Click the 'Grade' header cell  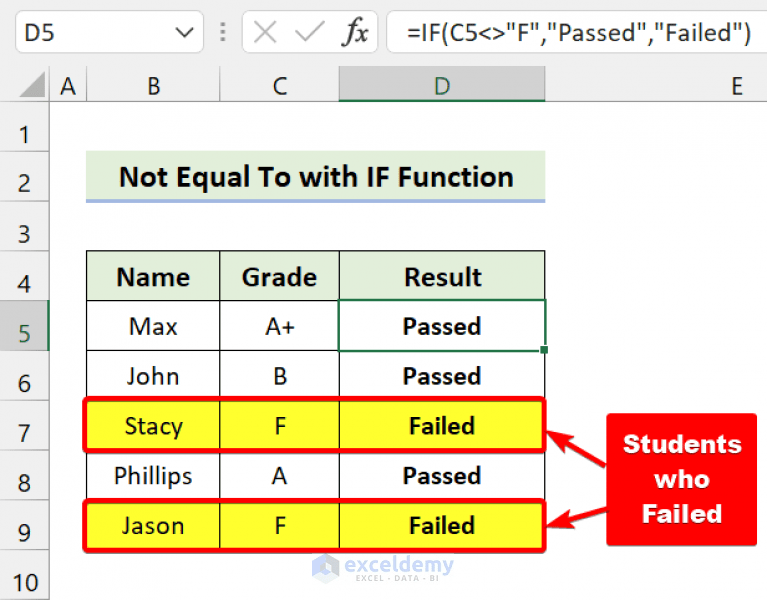279,276
